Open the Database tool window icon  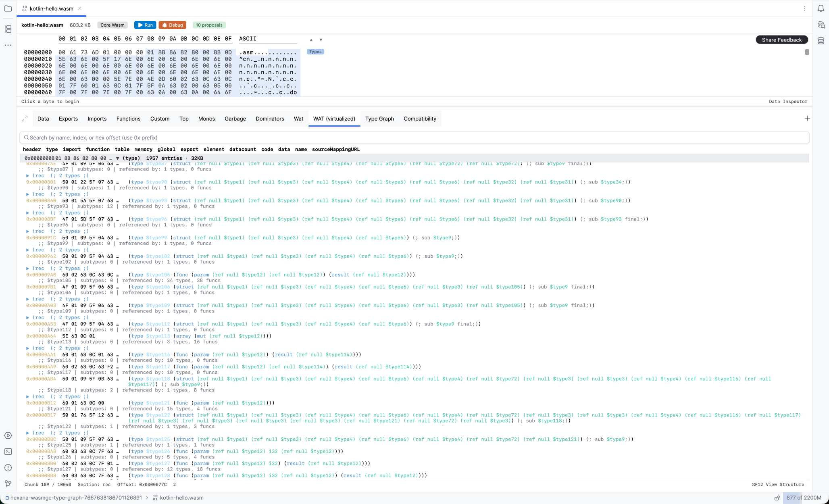click(x=821, y=41)
